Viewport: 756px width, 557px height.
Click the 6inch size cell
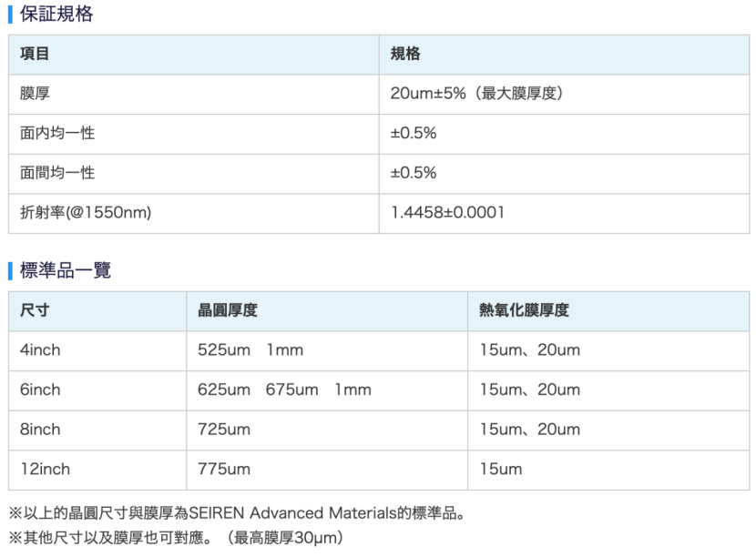click(x=40, y=390)
